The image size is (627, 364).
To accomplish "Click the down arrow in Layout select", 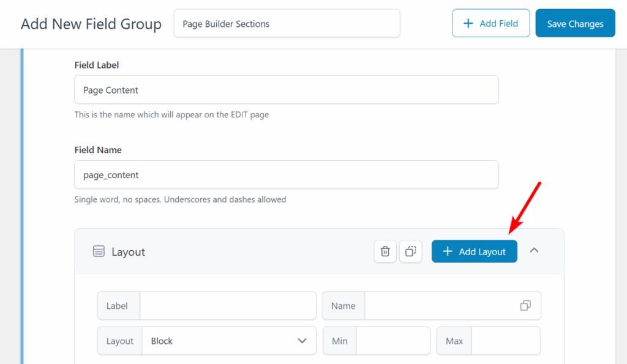I will point(302,341).
